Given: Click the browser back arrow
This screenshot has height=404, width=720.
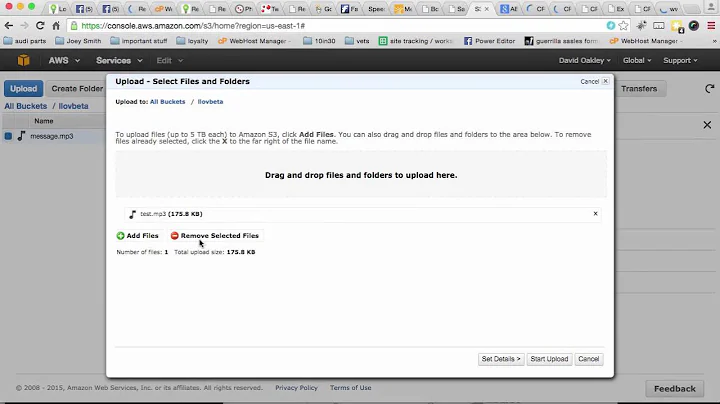Looking at the screenshot, I should pos(9,26).
